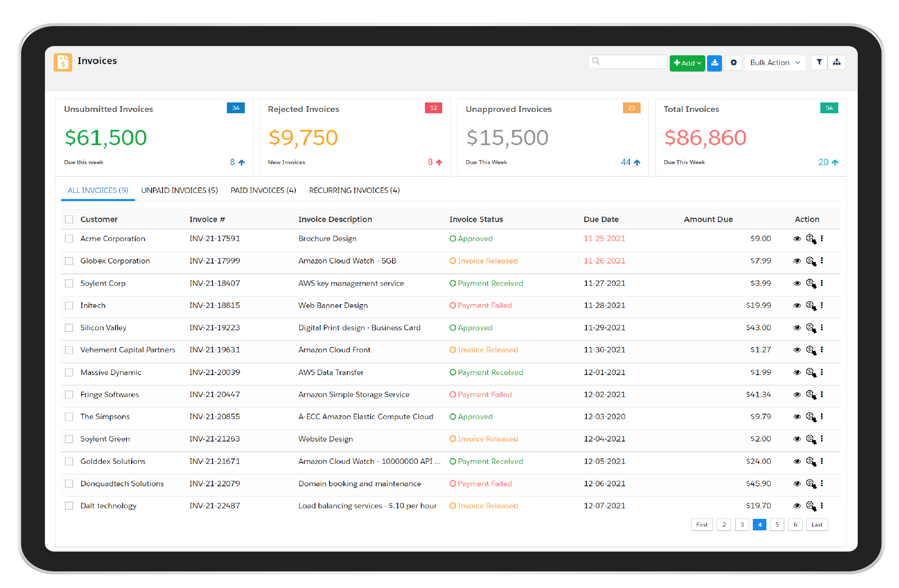Check the Fringe Softwares row checkbox

69,395
